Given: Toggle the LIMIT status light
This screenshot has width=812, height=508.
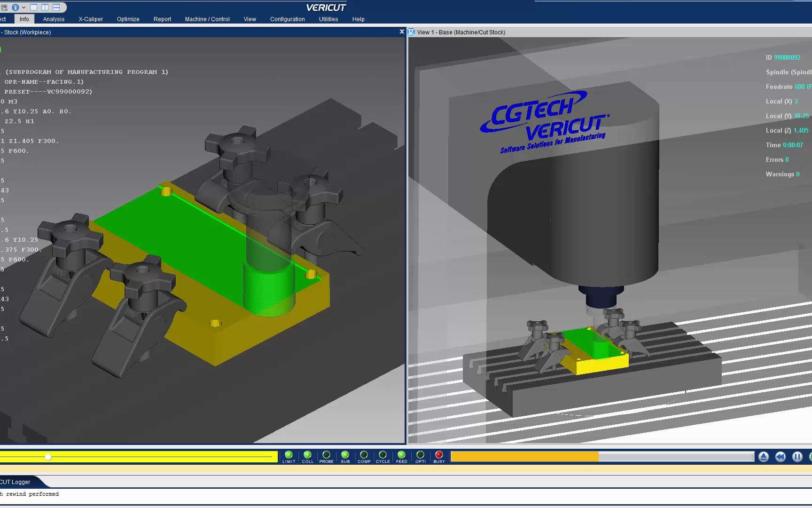Looking at the screenshot, I should tap(289, 457).
